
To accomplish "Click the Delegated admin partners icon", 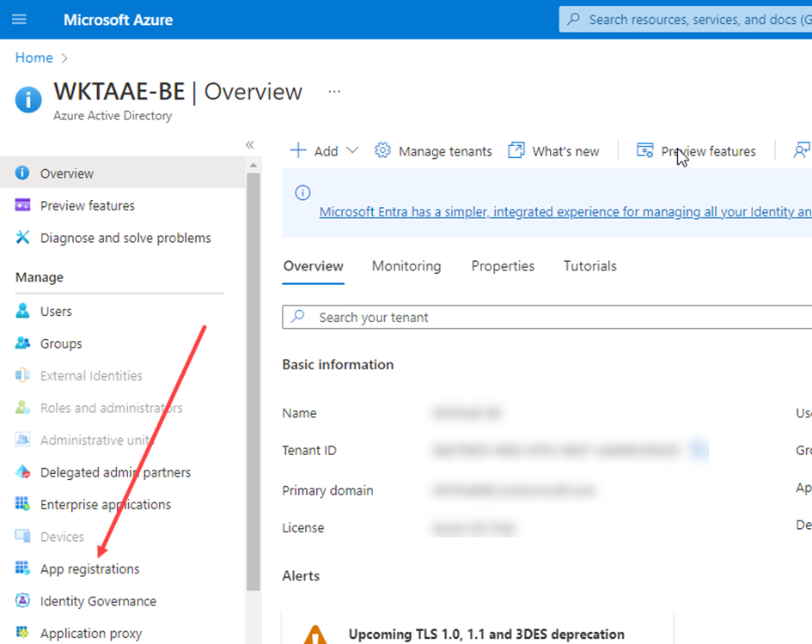I will [x=23, y=472].
